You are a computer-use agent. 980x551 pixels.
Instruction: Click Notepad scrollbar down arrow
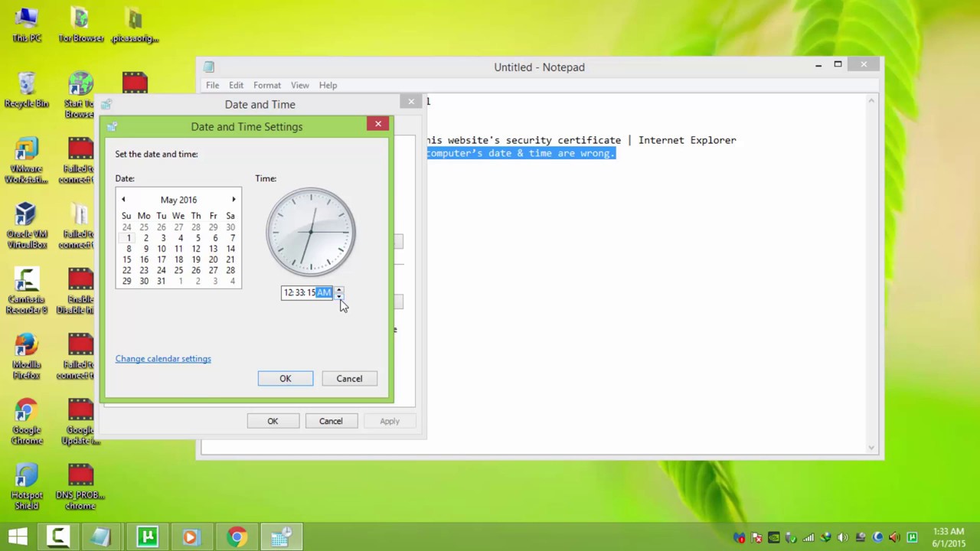871,448
